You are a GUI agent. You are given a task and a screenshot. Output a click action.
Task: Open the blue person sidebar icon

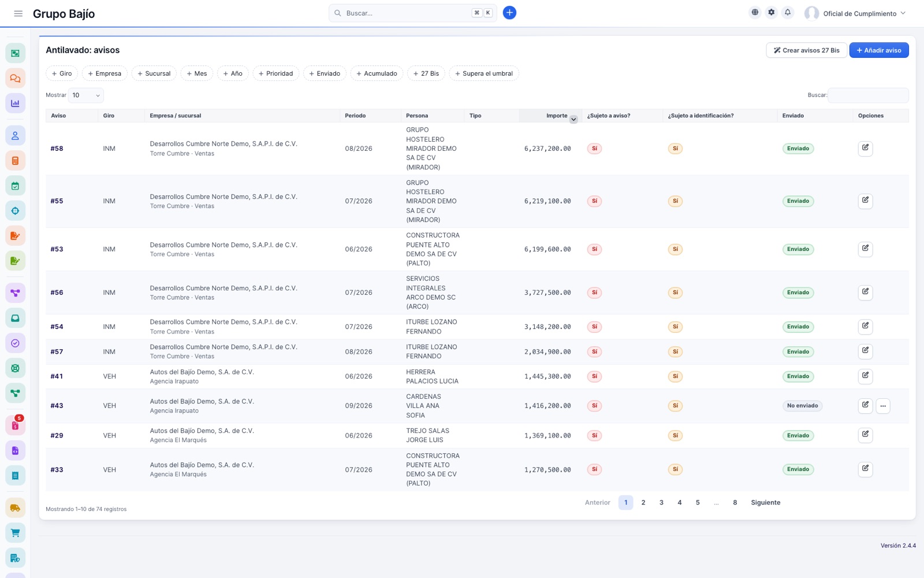16,136
